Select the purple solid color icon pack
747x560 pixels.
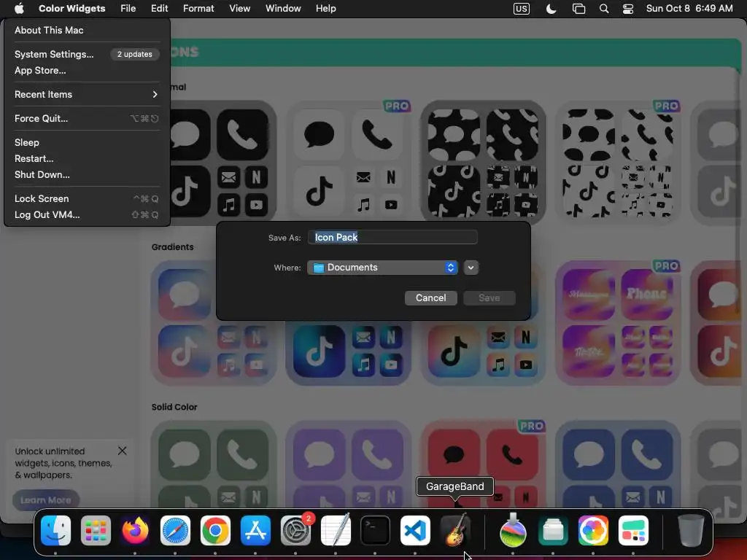(349, 464)
